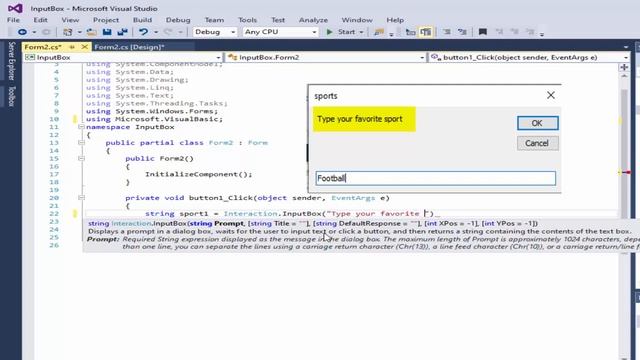Click the greyed redo icon
Image resolution: width=640 pixels, height=360 pixels.
(168, 32)
